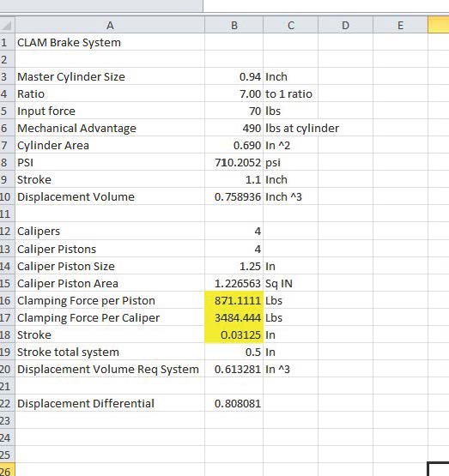Select the 'Ratio' label cell
This screenshot has width=449, height=476.
tap(110, 93)
